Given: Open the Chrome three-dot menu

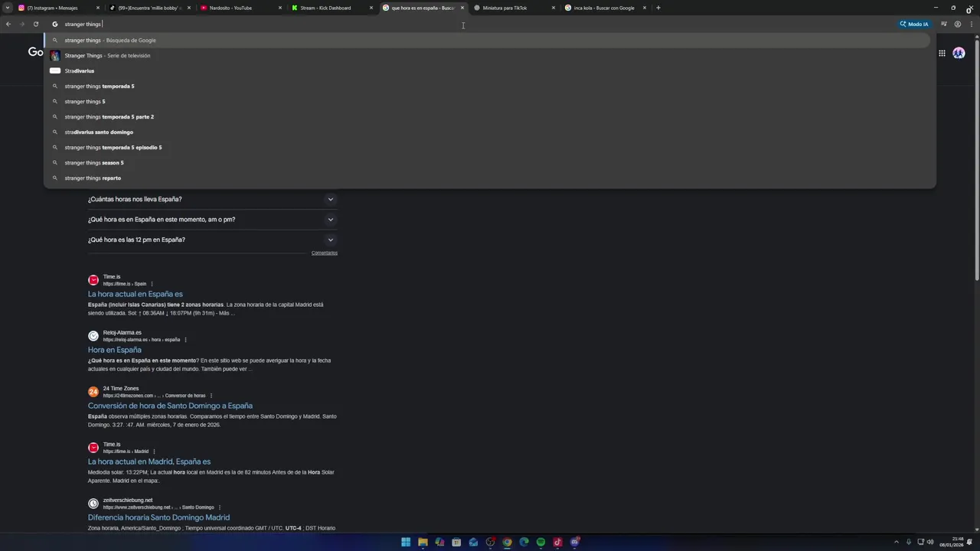Looking at the screenshot, I should (972, 24).
